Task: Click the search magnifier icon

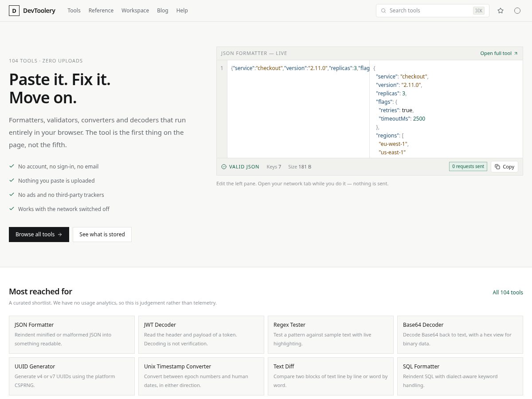Action: [x=383, y=11]
